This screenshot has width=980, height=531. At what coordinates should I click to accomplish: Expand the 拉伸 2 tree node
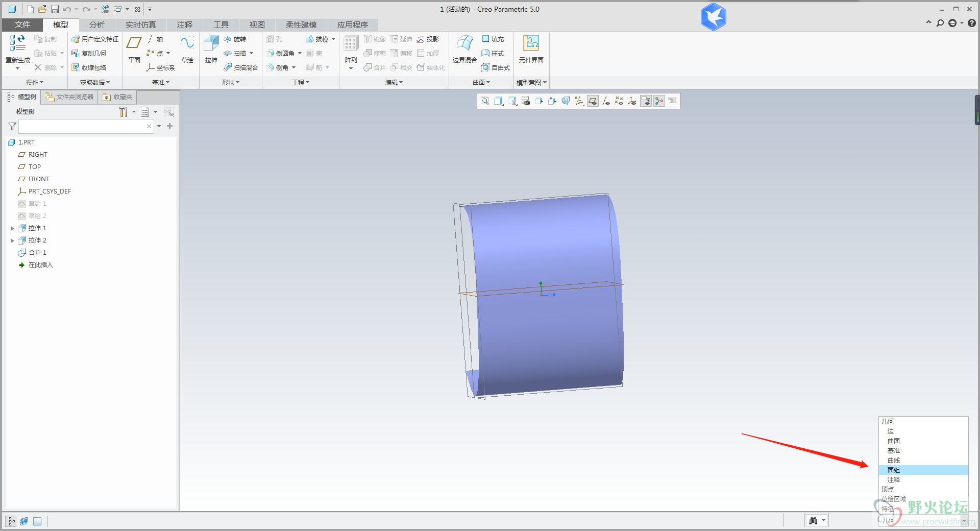(12, 240)
